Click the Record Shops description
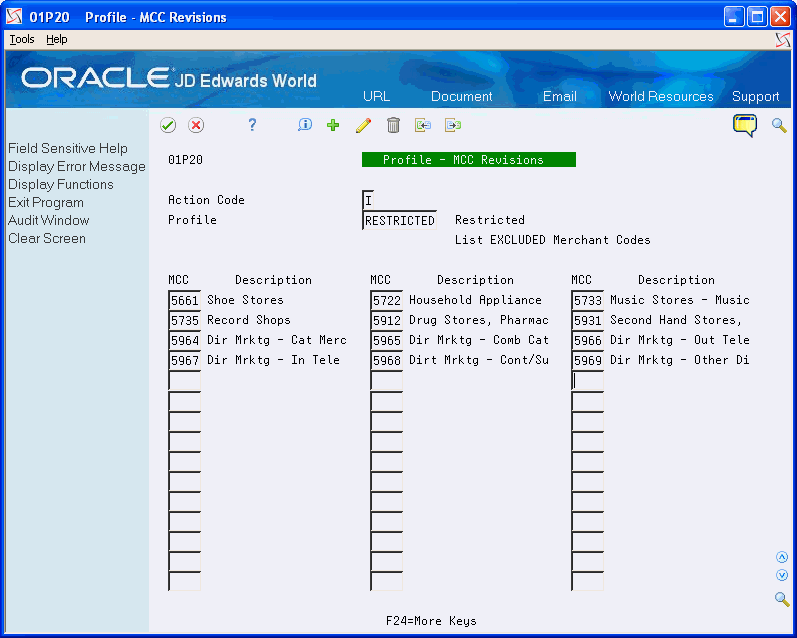797x638 pixels. [x=249, y=320]
